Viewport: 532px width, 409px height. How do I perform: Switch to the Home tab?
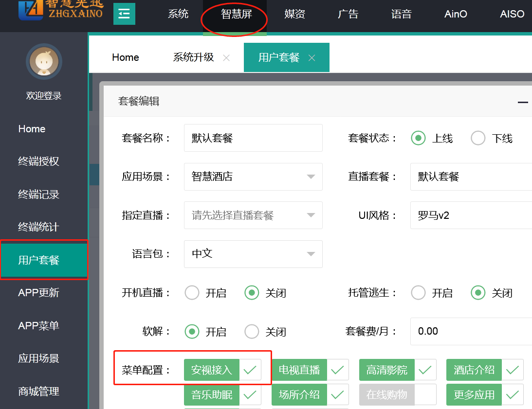(x=126, y=57)
